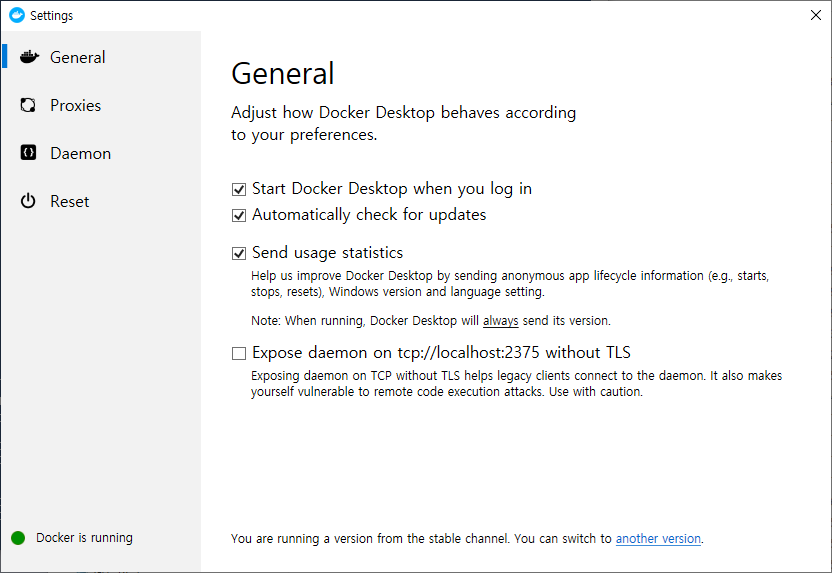Enable Expose daemon on tcp://localhost:2375 checkbox
Screen dimensions: 832x573
[x=239, y=353]
